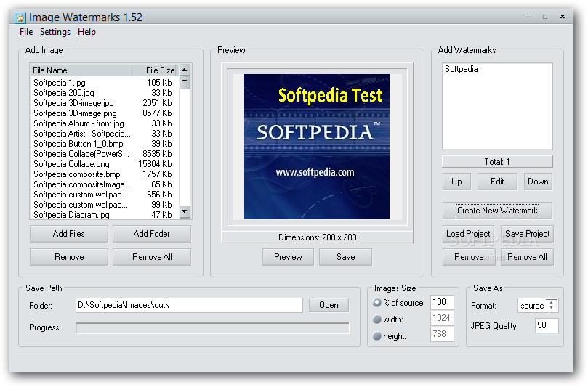The width and height of the screenshot is (588, 387).
Task: Minimize the Image Watermarks window
Action: pos(528,17)
